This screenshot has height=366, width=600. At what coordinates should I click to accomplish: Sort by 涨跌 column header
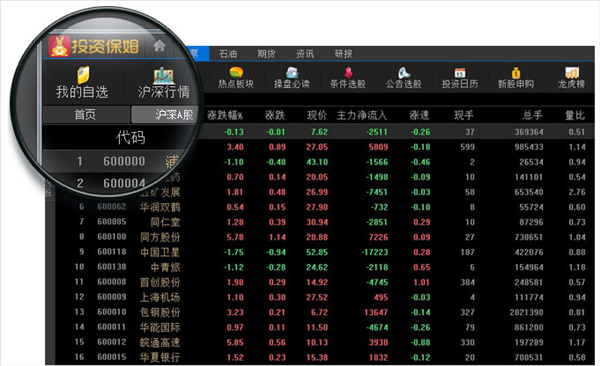[275, 115]
